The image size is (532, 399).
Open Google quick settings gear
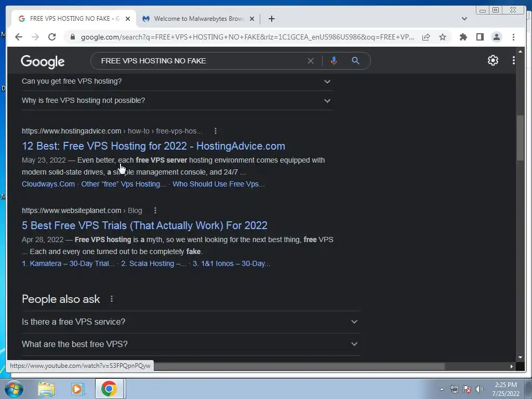point(493,60)
